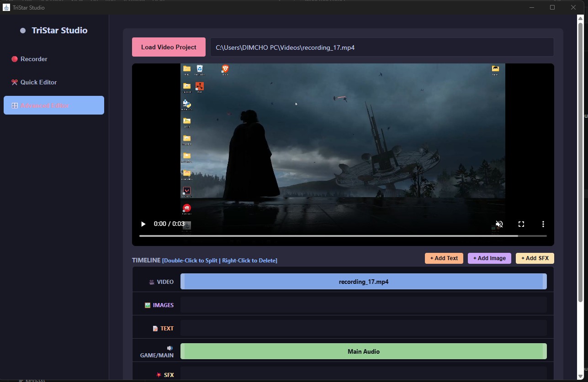The height and width of the screenshot is (382, 588).
Task: Click the speaker icon on the GAME/MAIN track
Action: (x=170, y=348)
